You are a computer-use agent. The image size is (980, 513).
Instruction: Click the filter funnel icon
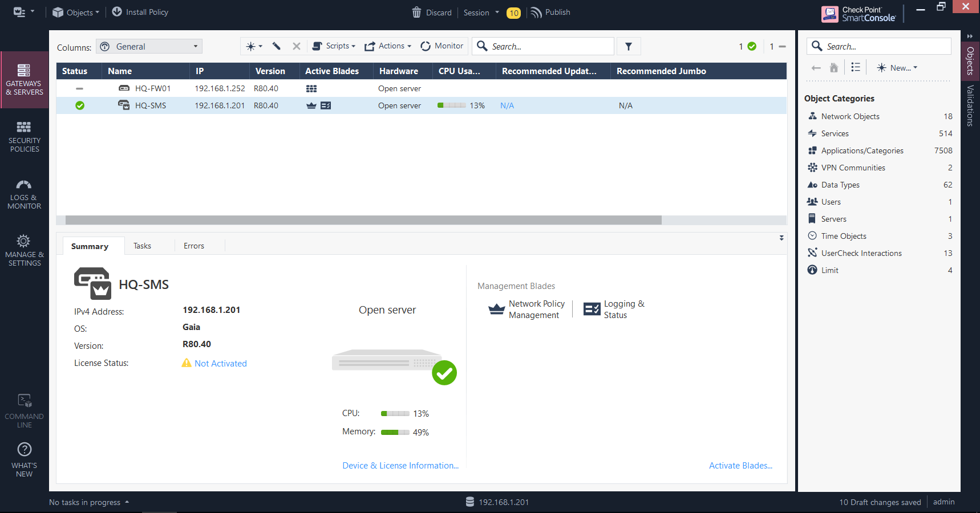629,47
